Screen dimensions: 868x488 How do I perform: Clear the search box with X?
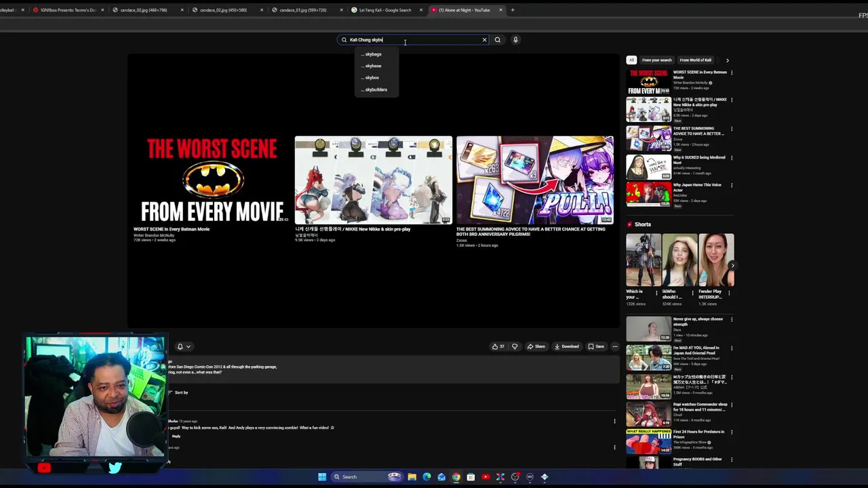pyautogui.click(x=484, y=40)
